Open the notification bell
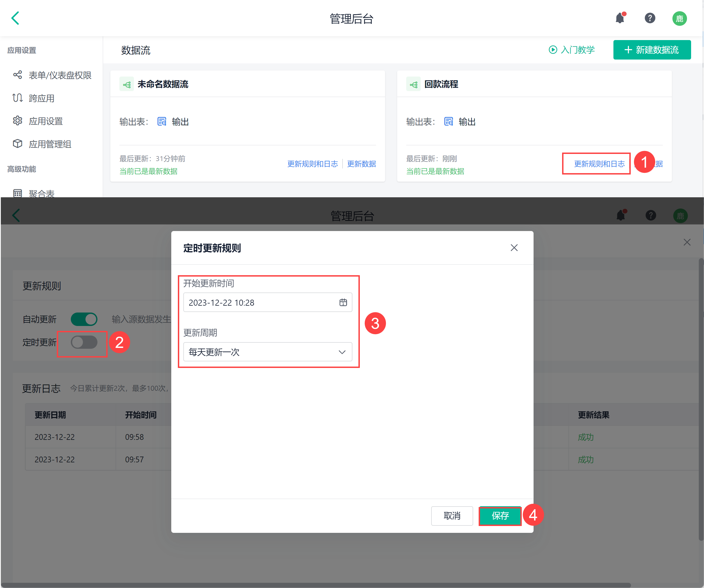 [620, 18]
